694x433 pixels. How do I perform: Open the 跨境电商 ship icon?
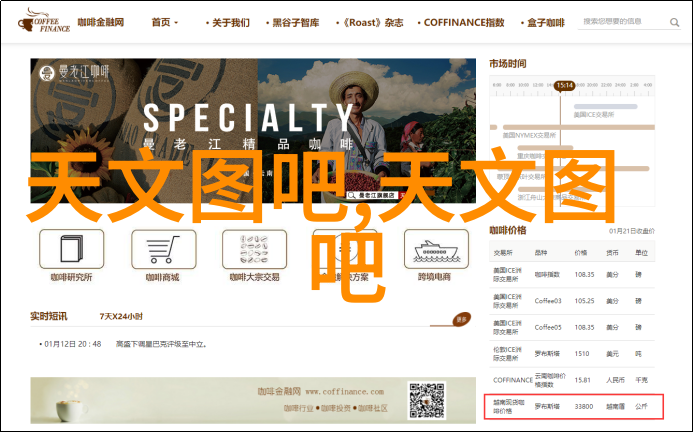click(x=436, y=249)
